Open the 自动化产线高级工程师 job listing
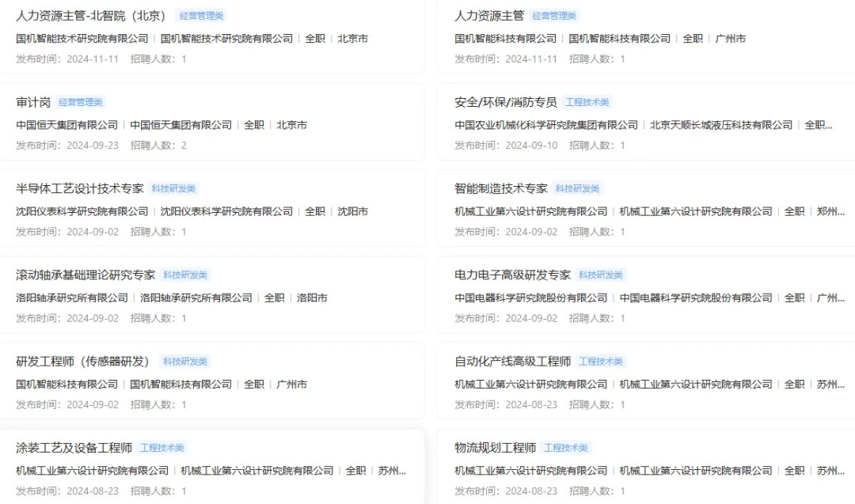Viewport: 855px width, 504px height. click(x=512, y=362)
